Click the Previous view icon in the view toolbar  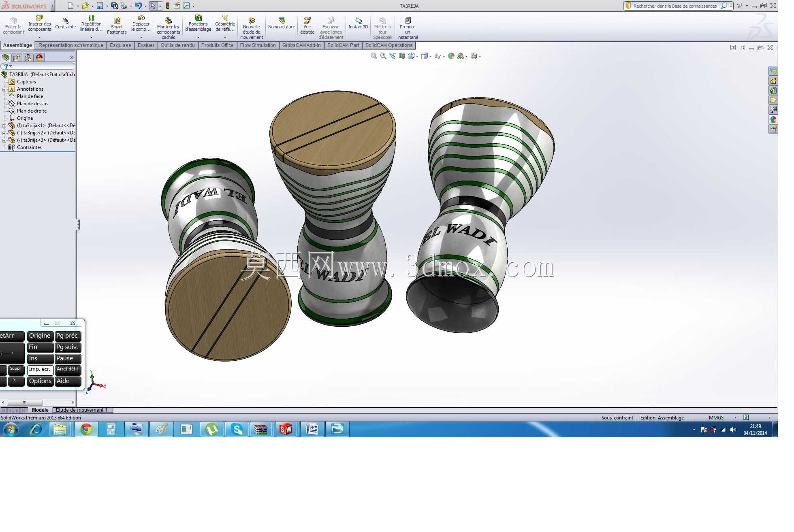pyautogui.click(x=393, y=56)
